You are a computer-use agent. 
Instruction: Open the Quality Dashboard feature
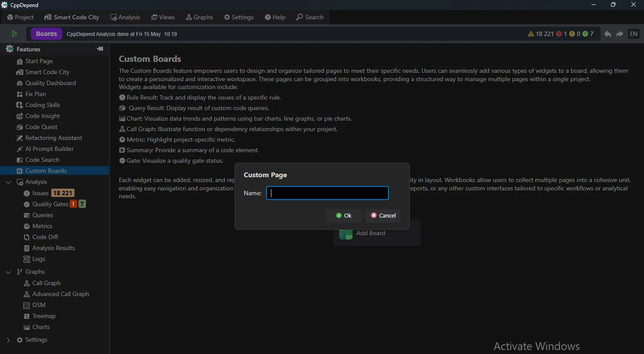46,83
